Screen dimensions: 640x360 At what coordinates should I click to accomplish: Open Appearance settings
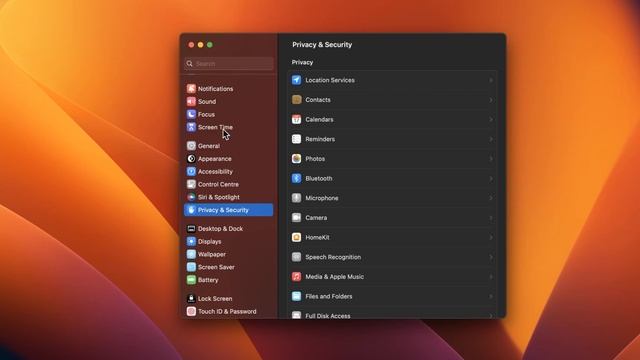(x=229, y=159)
